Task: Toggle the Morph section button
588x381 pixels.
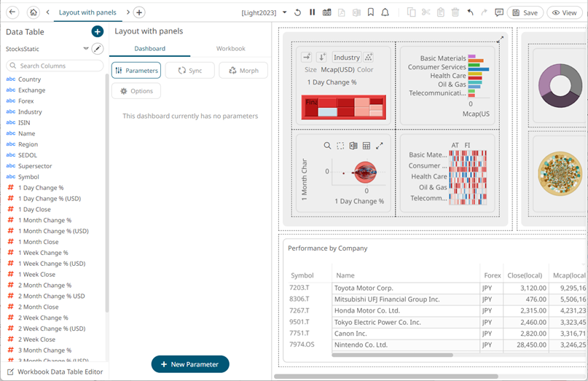Action: coord(243,71)
